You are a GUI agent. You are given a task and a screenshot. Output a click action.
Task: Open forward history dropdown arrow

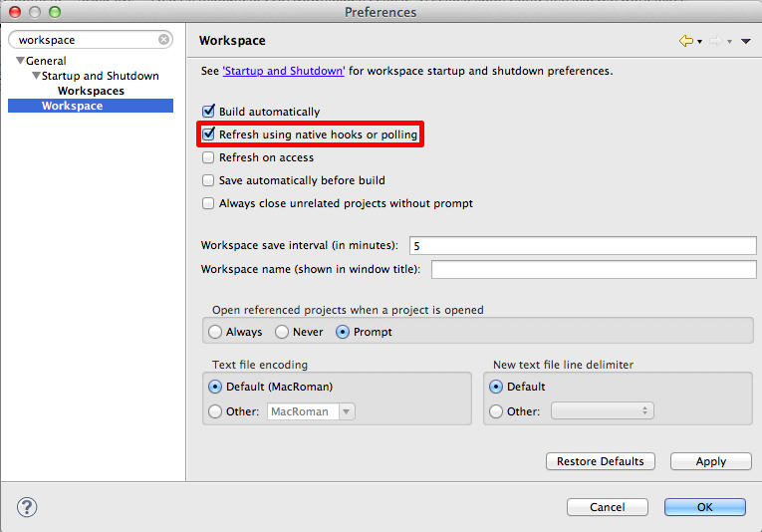tap(729, 42)
